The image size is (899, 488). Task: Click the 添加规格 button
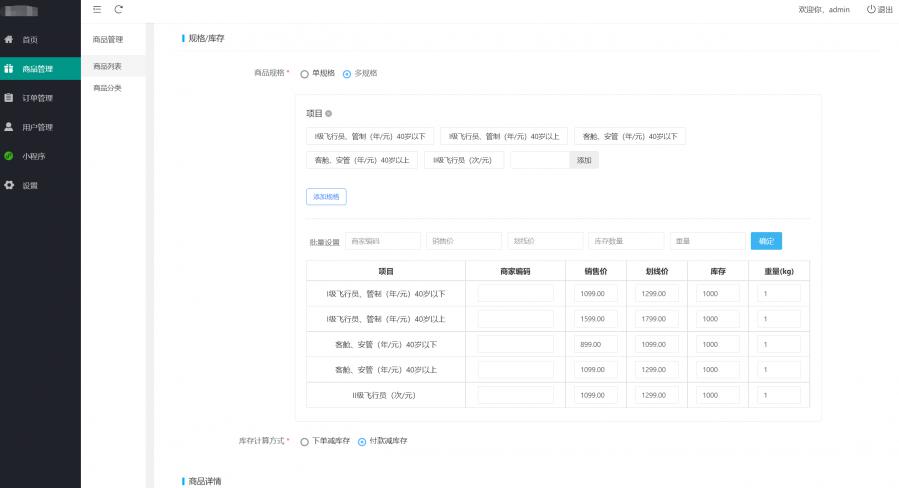coord(326,197)
